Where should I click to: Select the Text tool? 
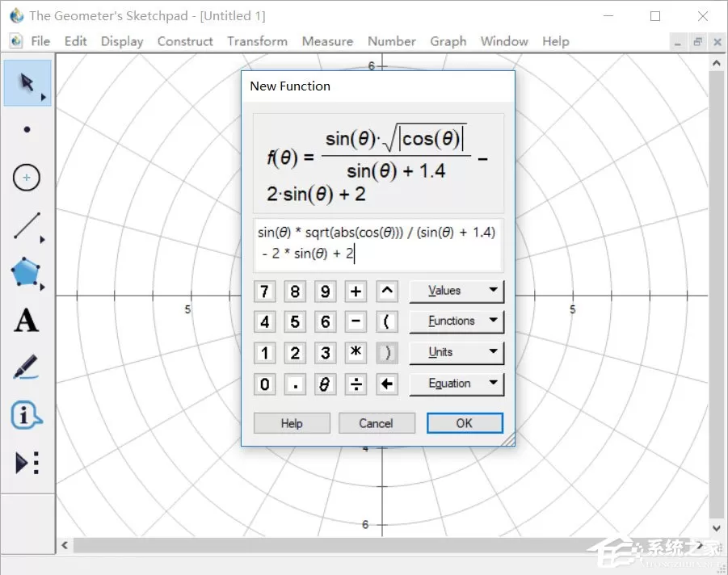(x=26, y=321)
